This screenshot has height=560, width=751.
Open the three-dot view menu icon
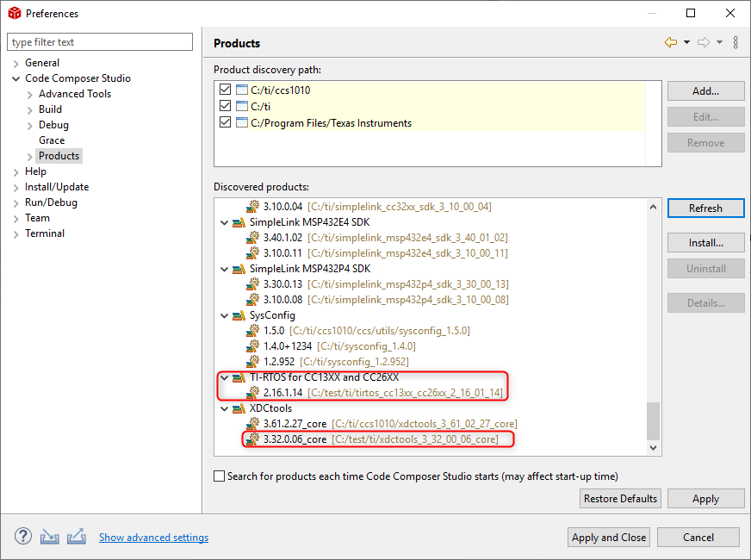[735, 42]
